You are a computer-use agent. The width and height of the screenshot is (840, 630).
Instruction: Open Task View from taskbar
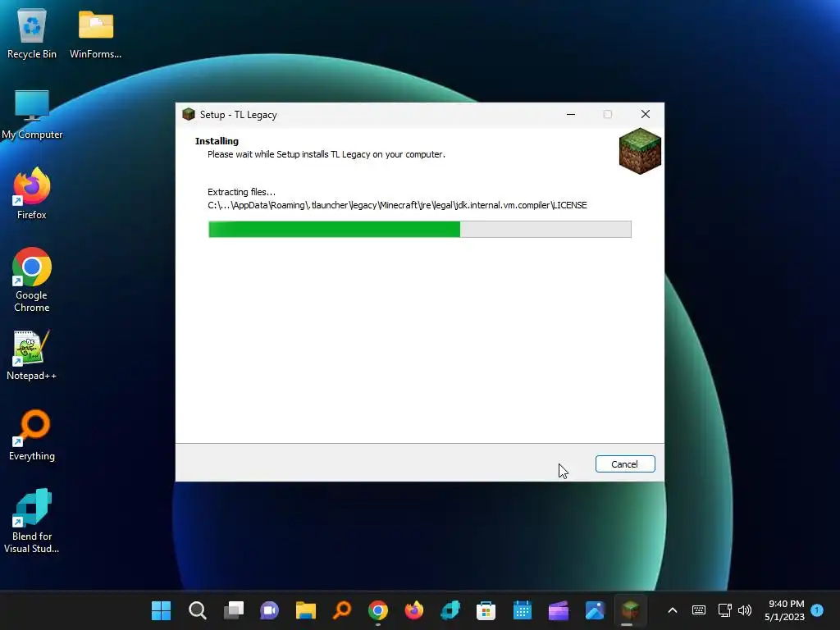click(234, 610)
